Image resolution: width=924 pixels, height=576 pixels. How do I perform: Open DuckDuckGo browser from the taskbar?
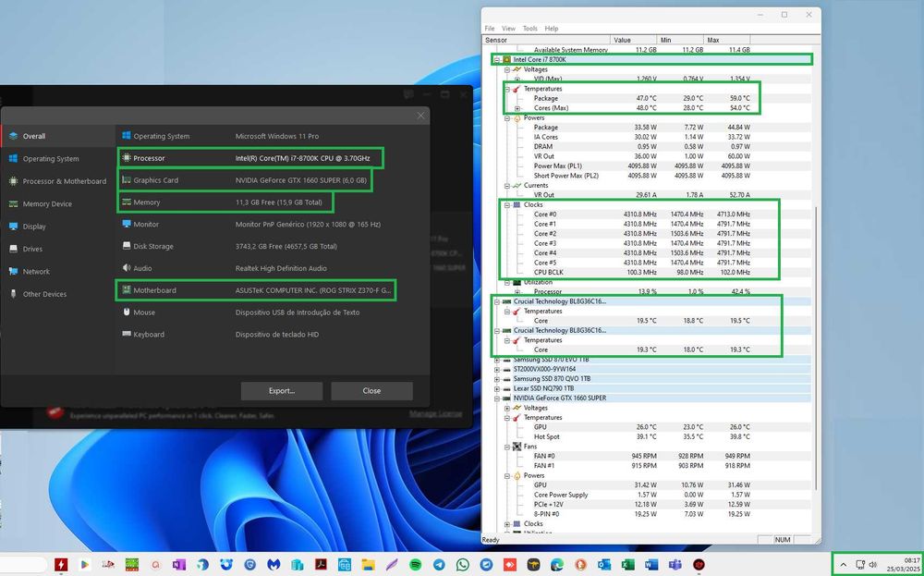click(580, 565)
